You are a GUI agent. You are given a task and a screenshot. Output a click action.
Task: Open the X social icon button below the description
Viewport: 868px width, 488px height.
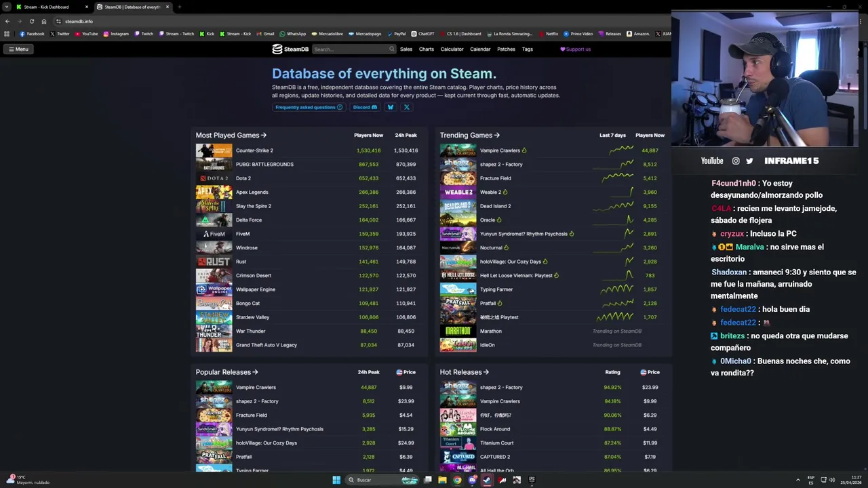click(x=407, y=107)
